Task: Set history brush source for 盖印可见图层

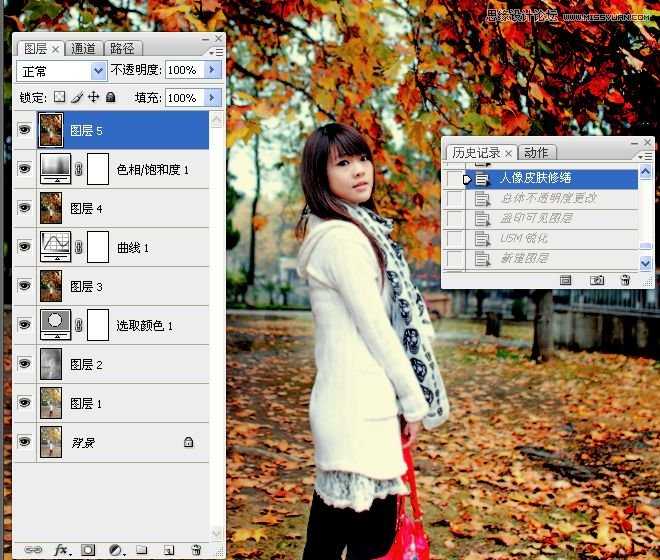Action: [x=454, y=219]
